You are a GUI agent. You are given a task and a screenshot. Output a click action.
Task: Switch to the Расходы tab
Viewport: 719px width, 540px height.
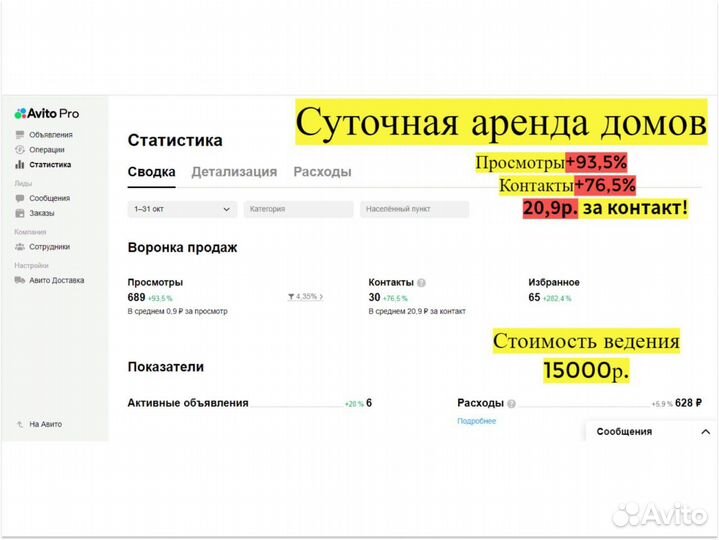click(x=322, y=172)
